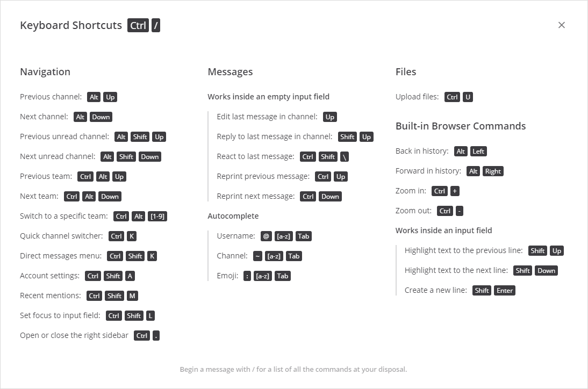The height and width of the screenshot is (389, 588).
Task: Click the Navigation section heading
Action: (x=45, y=72)
